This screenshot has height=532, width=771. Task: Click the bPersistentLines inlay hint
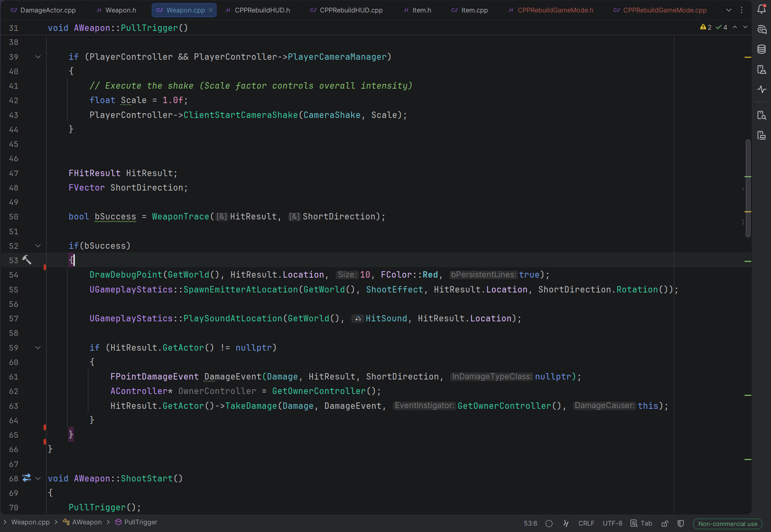[483, 274]
